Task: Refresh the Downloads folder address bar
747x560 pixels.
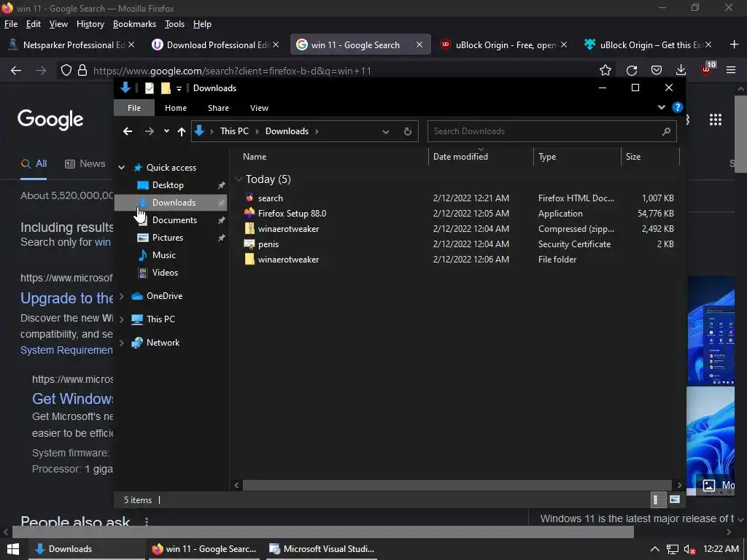Action: [x=407, y=131]
